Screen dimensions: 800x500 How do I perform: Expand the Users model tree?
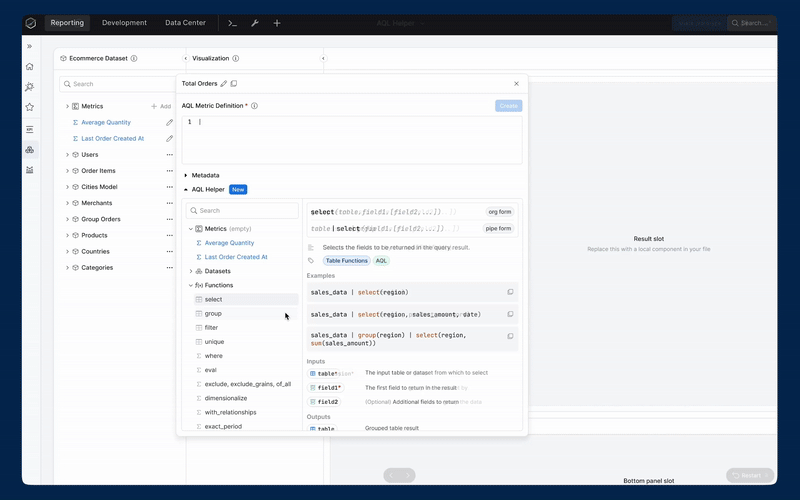tap(67, 155)
